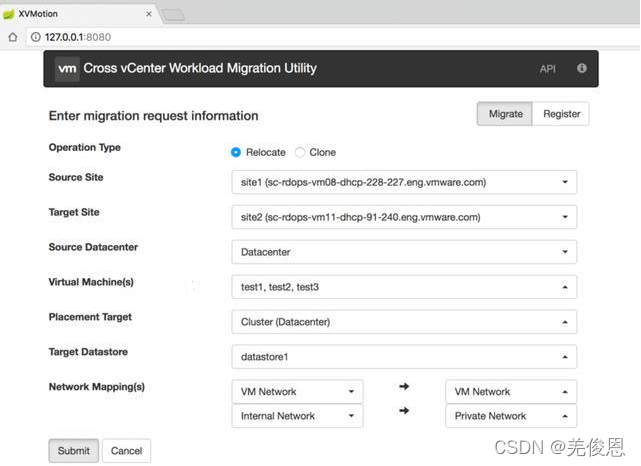641x466 pixels.
Task: Click the address bar showing 127.0.0.1:8080
Action: [x=333, y=37]
